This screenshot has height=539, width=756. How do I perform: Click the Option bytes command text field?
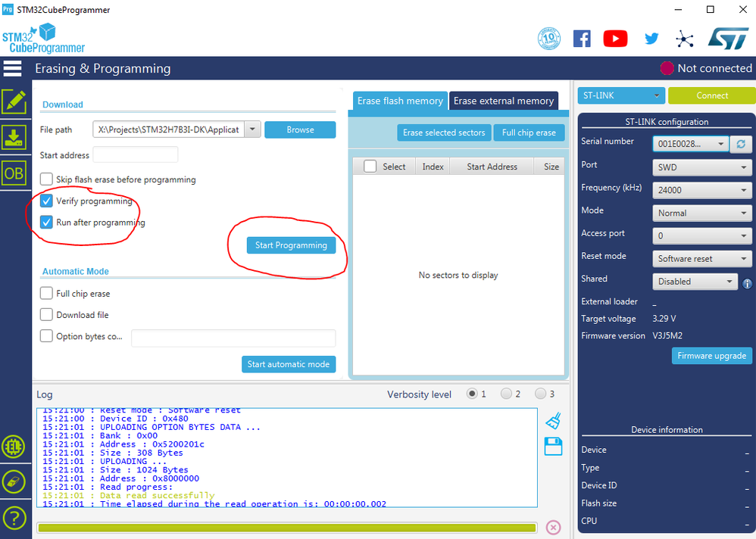click(233, 338)
